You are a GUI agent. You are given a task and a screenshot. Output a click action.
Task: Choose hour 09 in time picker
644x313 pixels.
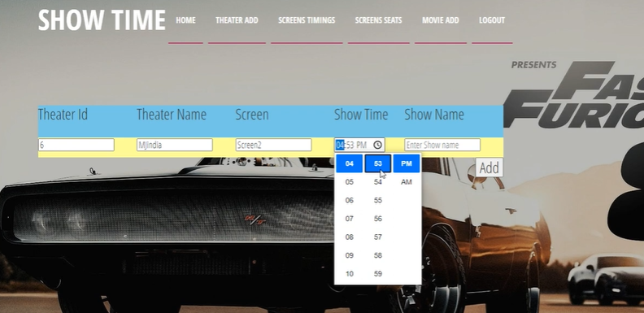point(349,255)
